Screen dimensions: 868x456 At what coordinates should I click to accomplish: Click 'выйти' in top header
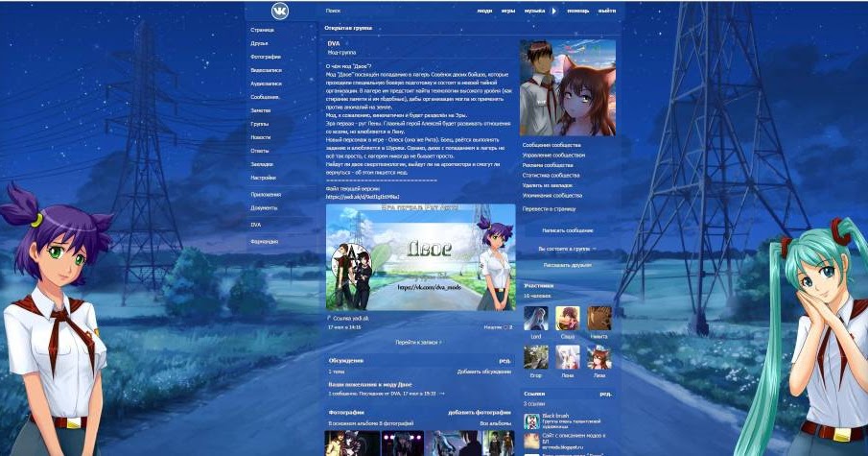tap(606, 11)
